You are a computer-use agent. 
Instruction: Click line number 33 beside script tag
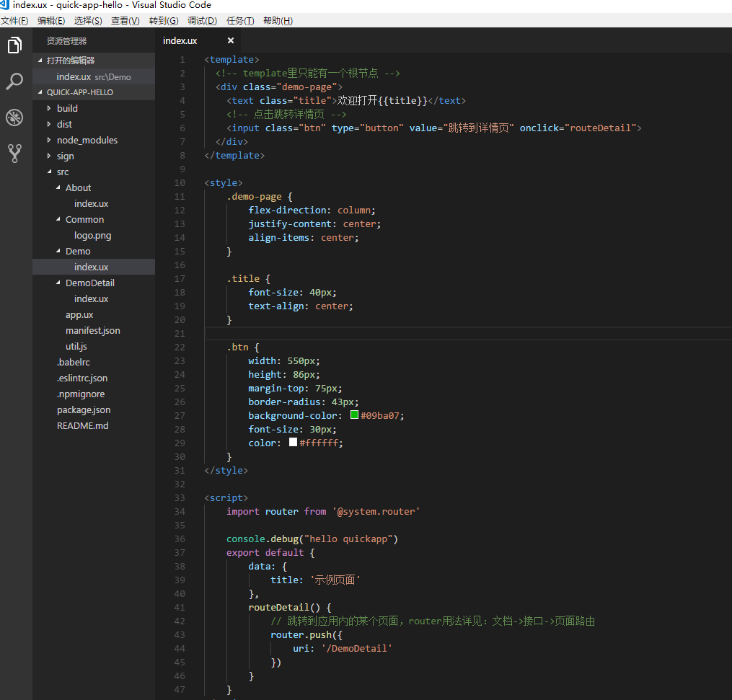(x=180, y=498)
